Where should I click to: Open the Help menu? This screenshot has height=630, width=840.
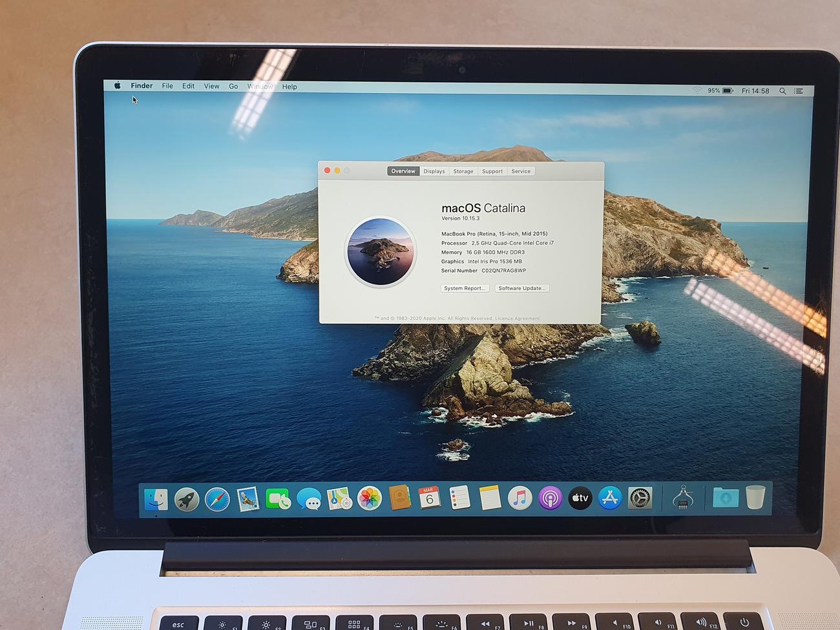(289, 87)
